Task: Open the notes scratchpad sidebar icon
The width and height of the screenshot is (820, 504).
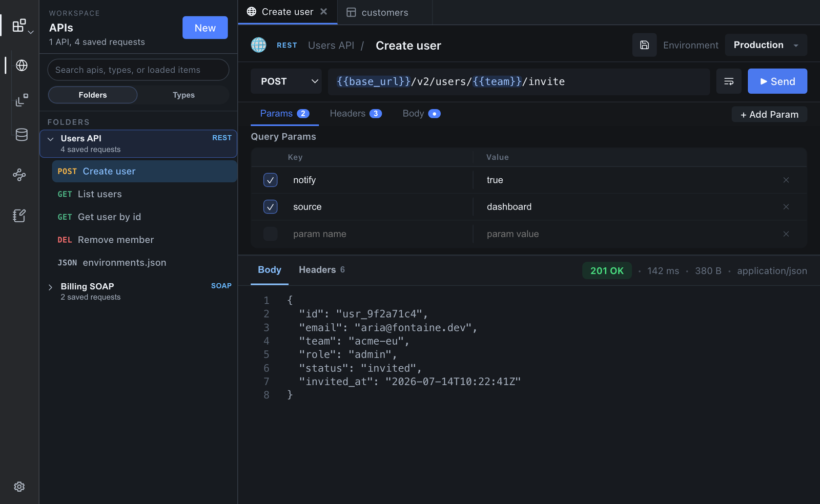Action: pyautogui.click(x=19, y=216)
